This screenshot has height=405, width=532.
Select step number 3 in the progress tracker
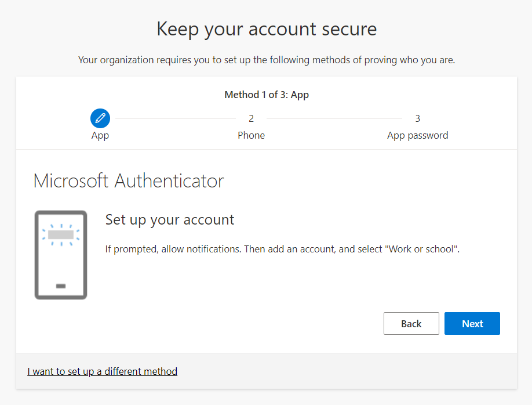tap(417, 118)
